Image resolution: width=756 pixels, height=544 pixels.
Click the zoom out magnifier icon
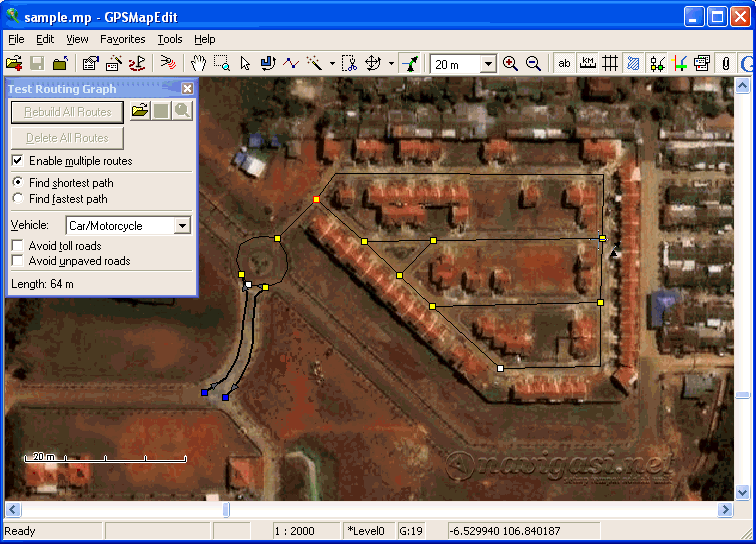point(534,63)
